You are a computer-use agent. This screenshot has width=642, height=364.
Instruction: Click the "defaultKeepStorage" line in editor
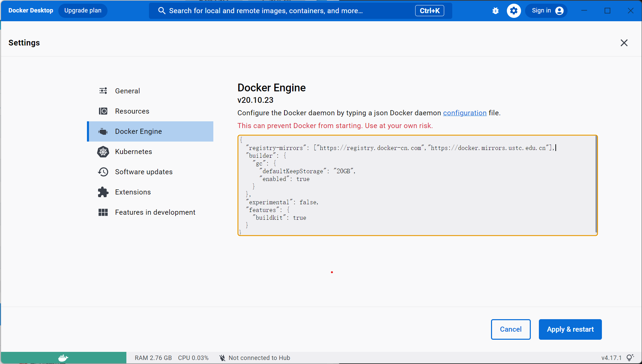pyautogui.click(x=307, y=171)
